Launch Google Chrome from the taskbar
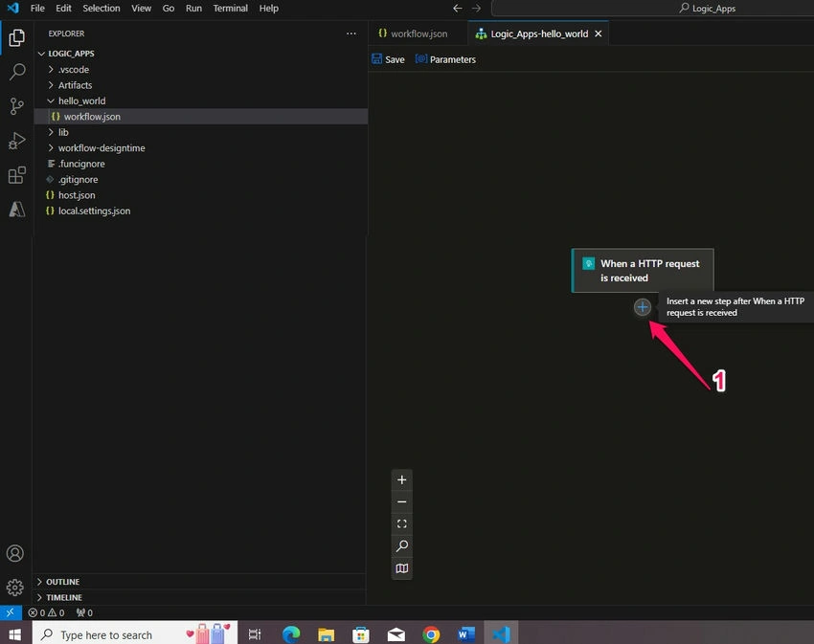The height and width of the screenshot is (644, 814). tap(431, 634)
